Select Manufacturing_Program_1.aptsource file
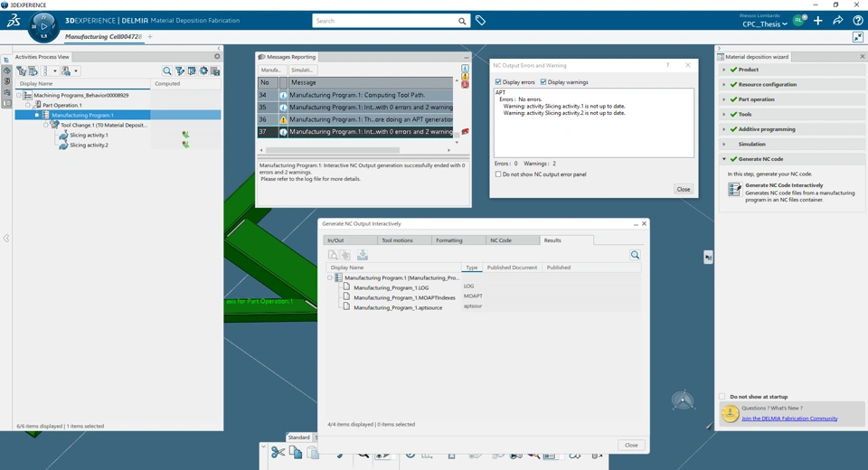Image resolution: width=868 pixels, height=470 pixels. (398, 308)
